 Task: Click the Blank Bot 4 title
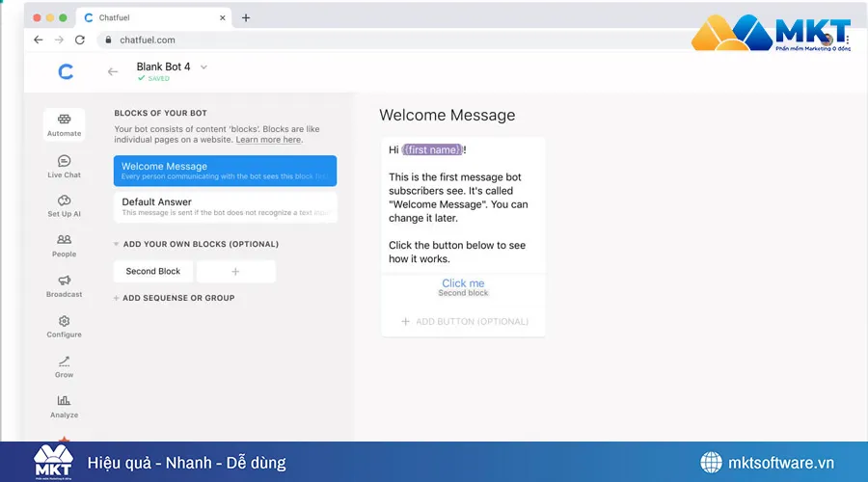click(x=163, y=67)
